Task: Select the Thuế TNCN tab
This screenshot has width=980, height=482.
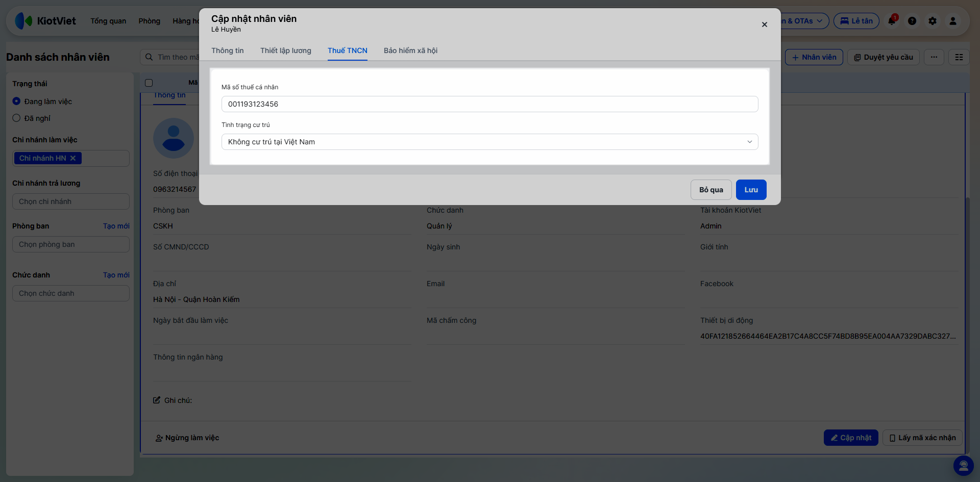Action: tap(348, 50)
